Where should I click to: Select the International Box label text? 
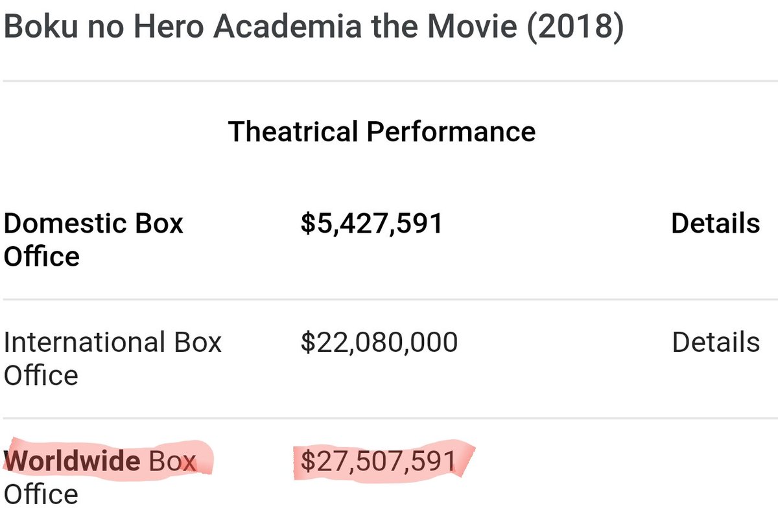113,342
